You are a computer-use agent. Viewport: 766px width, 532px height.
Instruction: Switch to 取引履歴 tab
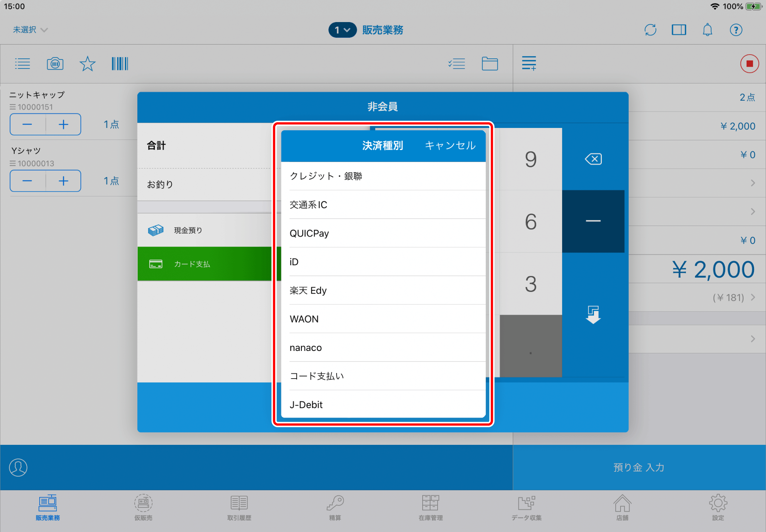pos(239,508)
